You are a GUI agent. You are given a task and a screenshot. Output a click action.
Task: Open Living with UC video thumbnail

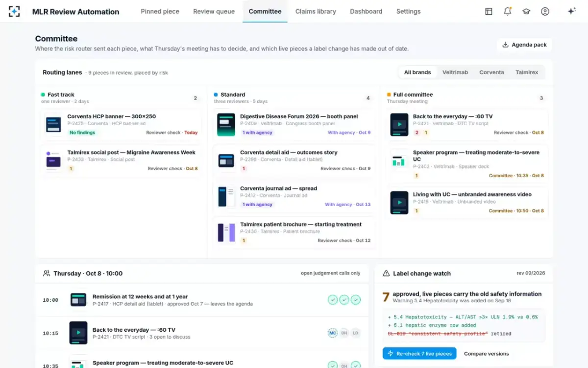point(399,203)
